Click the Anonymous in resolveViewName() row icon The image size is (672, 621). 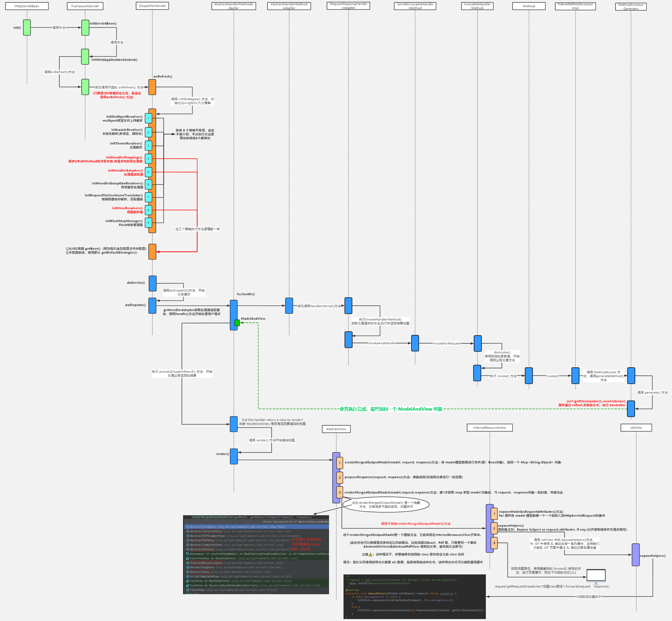click(x=188, y=554)
